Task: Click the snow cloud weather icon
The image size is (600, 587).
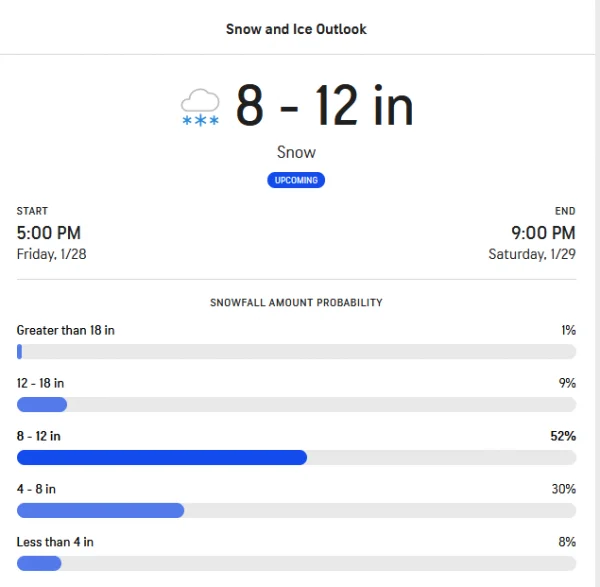Action: (x=200, y=108)
